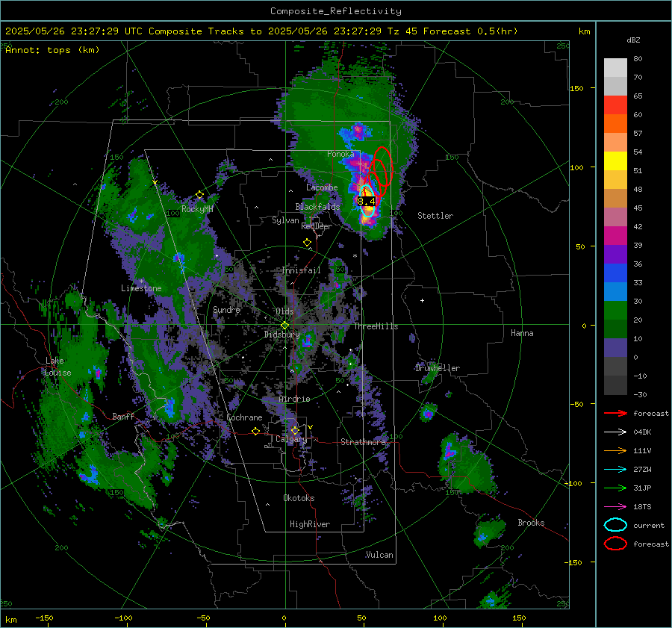Click the Blackfalds city label
This screenshot has width=672, height=628.
317,207
